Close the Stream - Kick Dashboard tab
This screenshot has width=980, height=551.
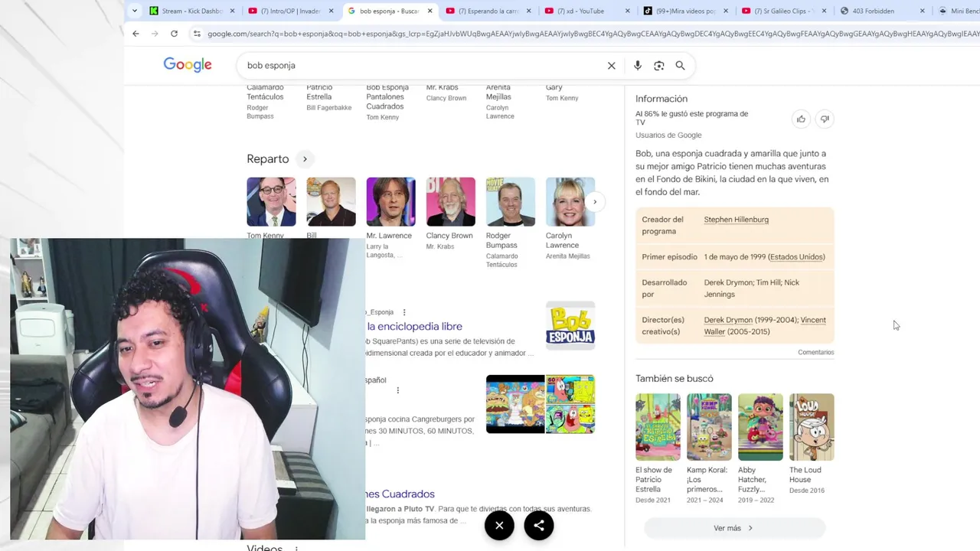[234, 11]
